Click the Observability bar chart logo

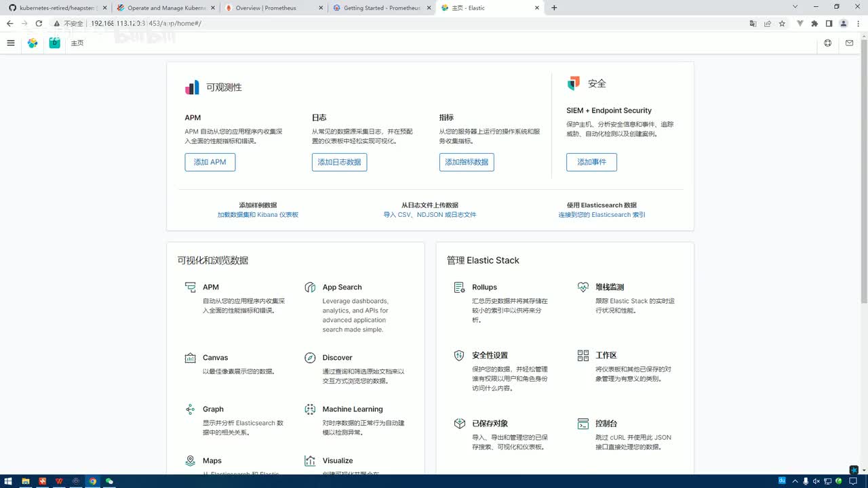(192, 87)
